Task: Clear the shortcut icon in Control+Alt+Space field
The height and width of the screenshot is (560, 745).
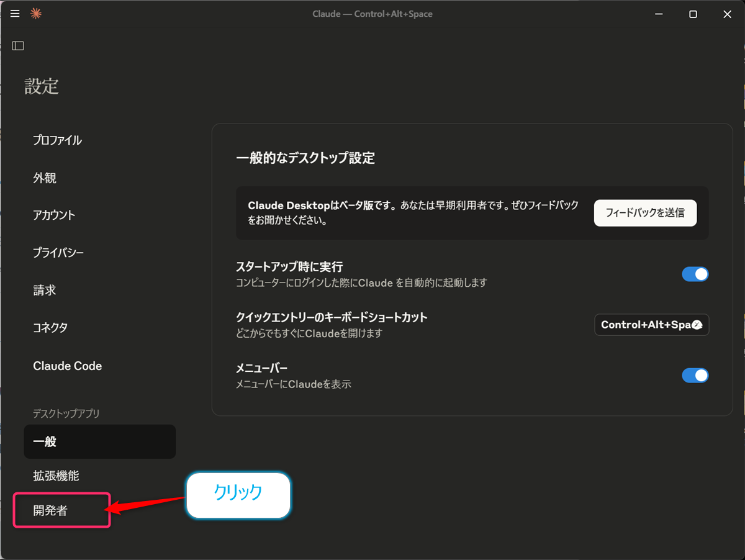Action: [697, 325]
